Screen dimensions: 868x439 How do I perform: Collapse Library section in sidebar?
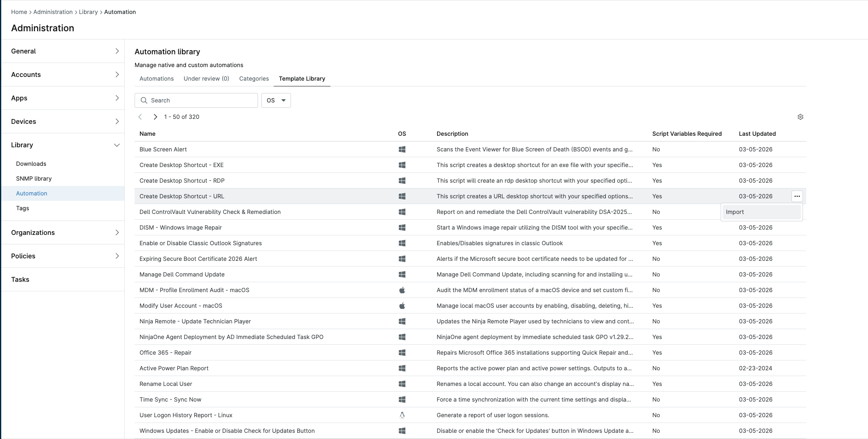pyautogui.click(x=63, y=145)
